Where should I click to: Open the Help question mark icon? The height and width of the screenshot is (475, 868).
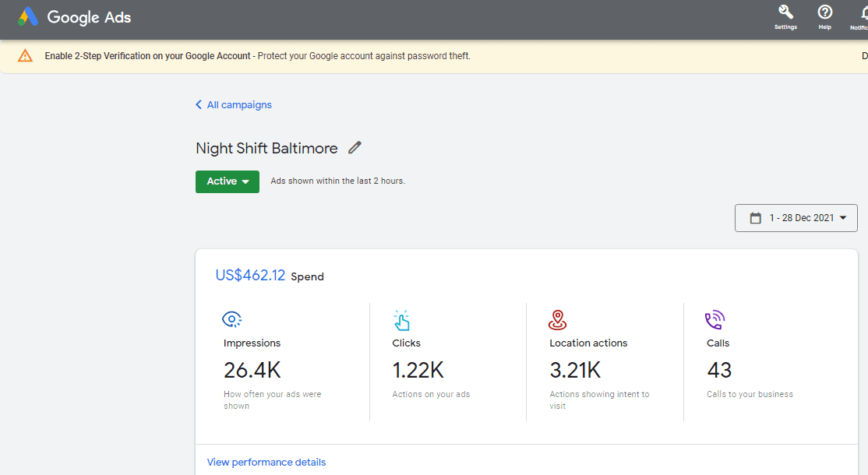click(825, 12)
